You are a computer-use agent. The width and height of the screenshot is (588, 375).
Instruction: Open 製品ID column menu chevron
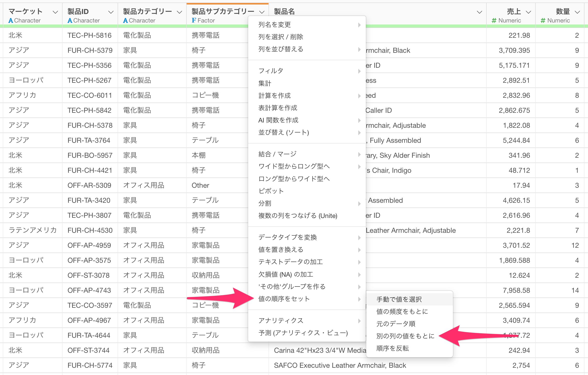(x=111, y=12)
